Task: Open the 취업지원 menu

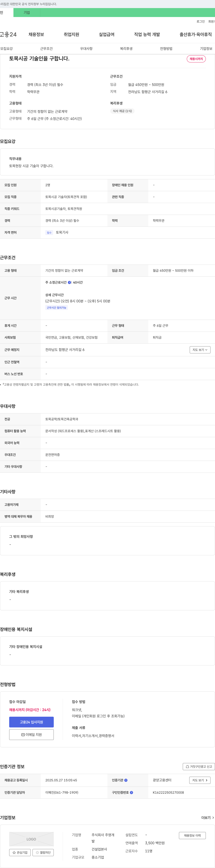Action: (71, 34)
